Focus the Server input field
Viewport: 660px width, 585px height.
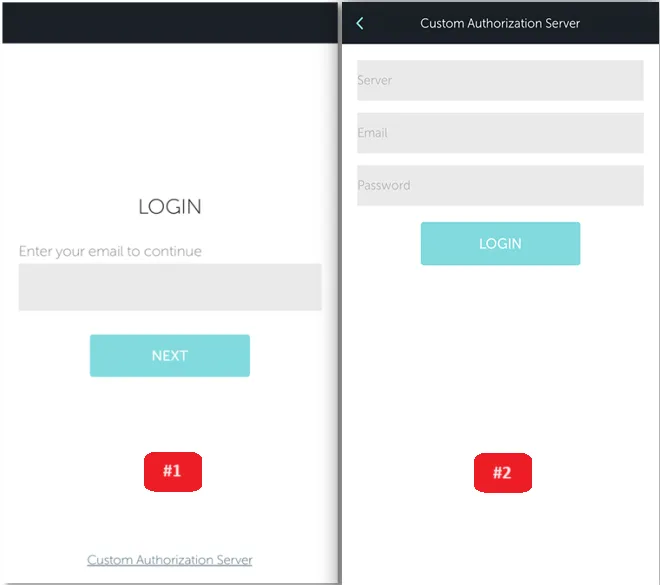(x=500, y=80)
